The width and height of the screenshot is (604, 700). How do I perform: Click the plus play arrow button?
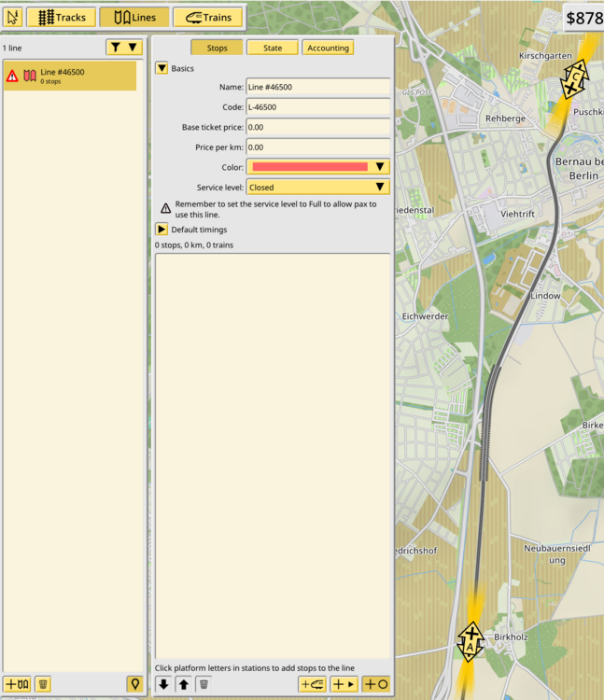(344, 684)
